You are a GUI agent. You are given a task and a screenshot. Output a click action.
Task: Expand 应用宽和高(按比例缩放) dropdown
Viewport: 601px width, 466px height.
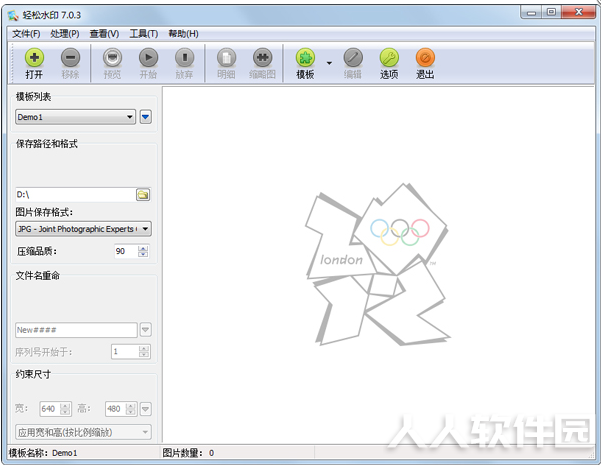83,432
